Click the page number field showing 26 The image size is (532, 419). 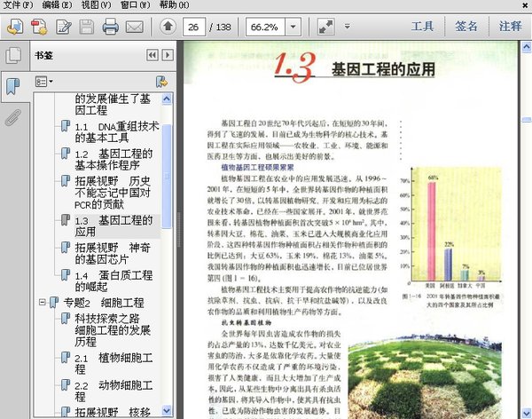192,27
